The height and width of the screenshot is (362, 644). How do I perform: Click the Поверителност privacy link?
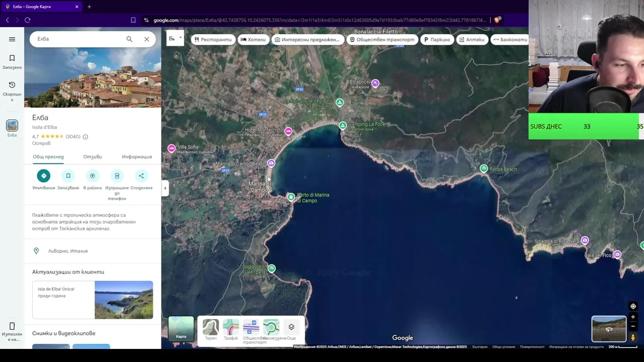pos(532,347)
